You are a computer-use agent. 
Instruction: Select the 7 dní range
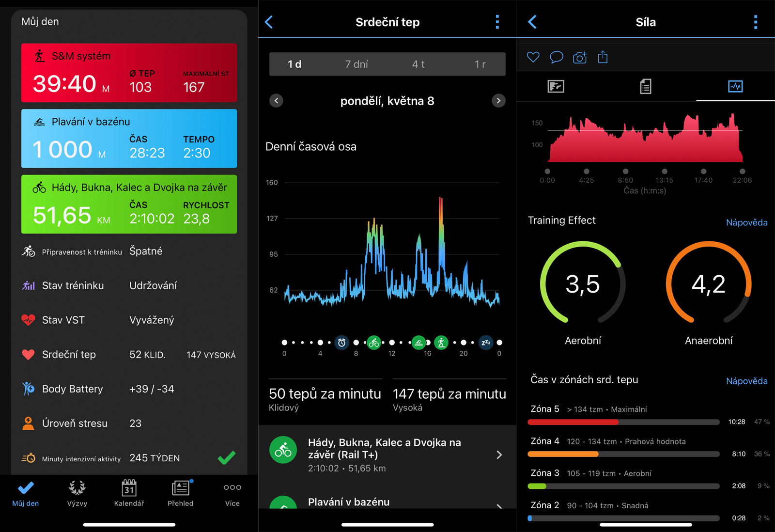(x=356, y=64)
